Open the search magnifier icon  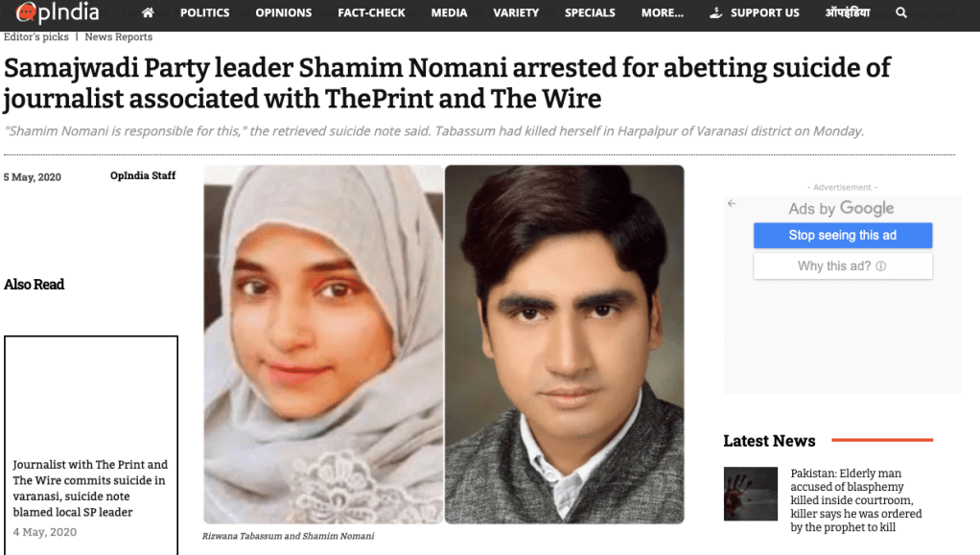click(x=900, y=12)
